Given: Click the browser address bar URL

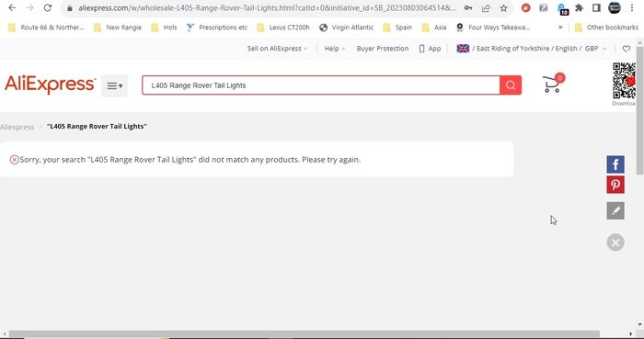Looking at the screenshot, I should 267,8.
